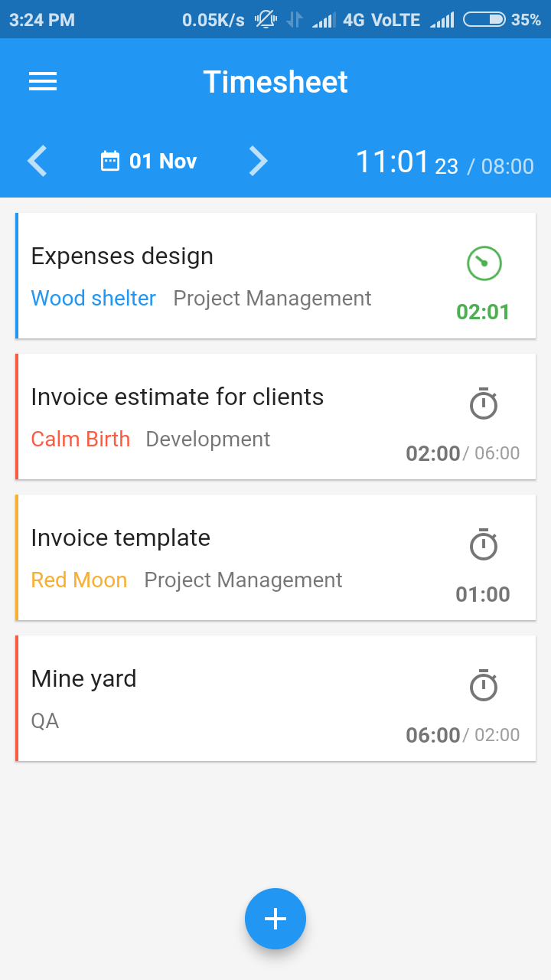Open the date picker via 01 Nov label

[x=163, y=161]
